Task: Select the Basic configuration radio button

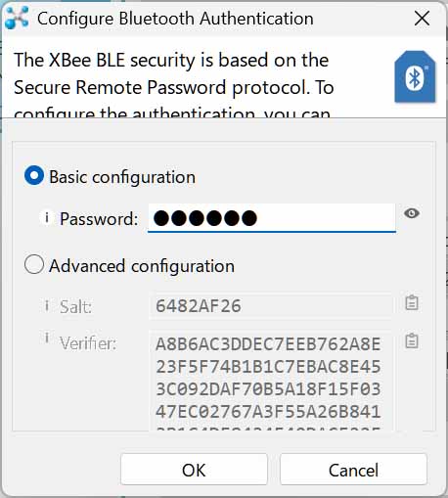Action: tap(34, 175)
